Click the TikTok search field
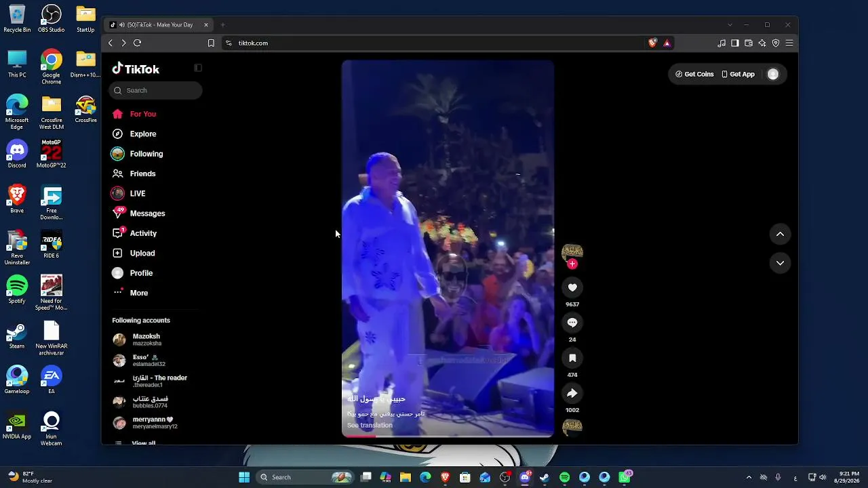 [156, 90]
